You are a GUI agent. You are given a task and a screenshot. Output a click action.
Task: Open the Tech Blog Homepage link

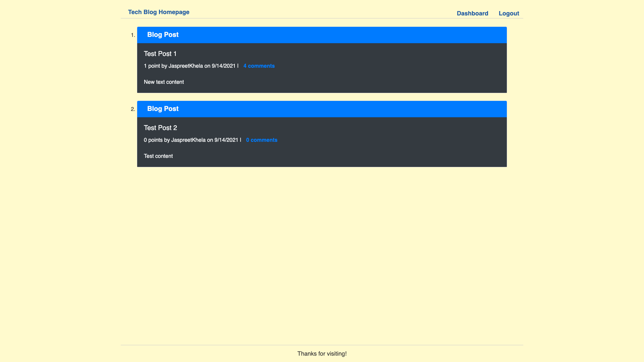[159, 12]
